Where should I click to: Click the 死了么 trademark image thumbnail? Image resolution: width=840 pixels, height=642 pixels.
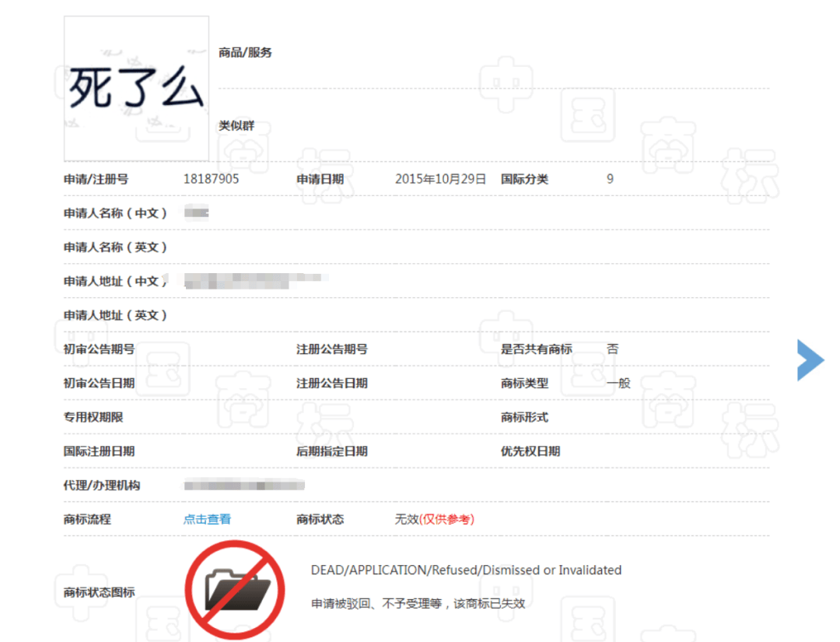[136, 88]
